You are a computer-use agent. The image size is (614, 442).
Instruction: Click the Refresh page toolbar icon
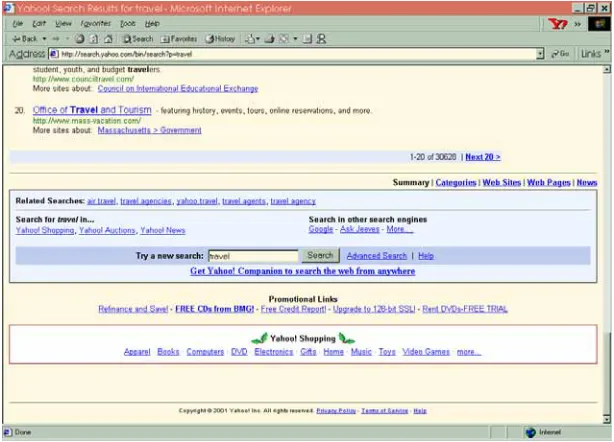94,39
